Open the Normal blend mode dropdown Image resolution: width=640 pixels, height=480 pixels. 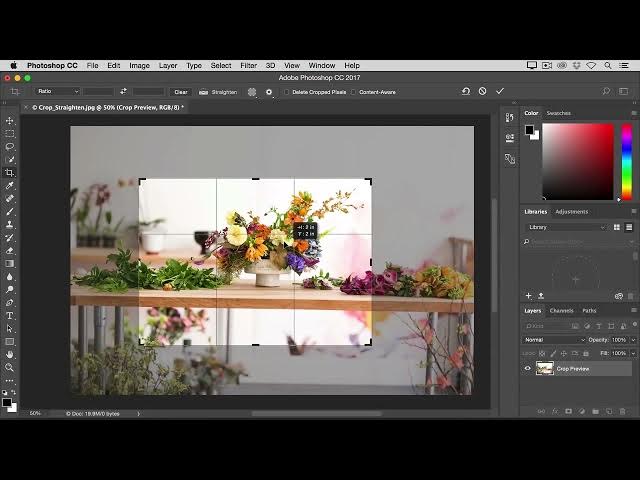554,340
